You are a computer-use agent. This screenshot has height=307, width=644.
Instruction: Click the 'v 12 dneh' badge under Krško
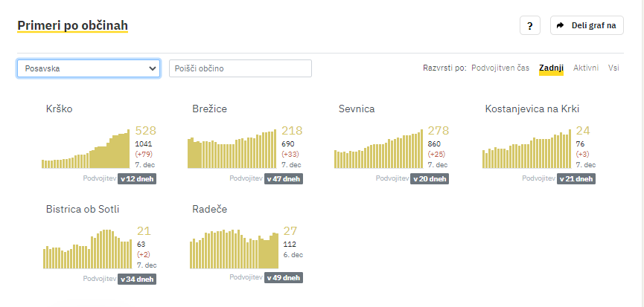(137, 178)
